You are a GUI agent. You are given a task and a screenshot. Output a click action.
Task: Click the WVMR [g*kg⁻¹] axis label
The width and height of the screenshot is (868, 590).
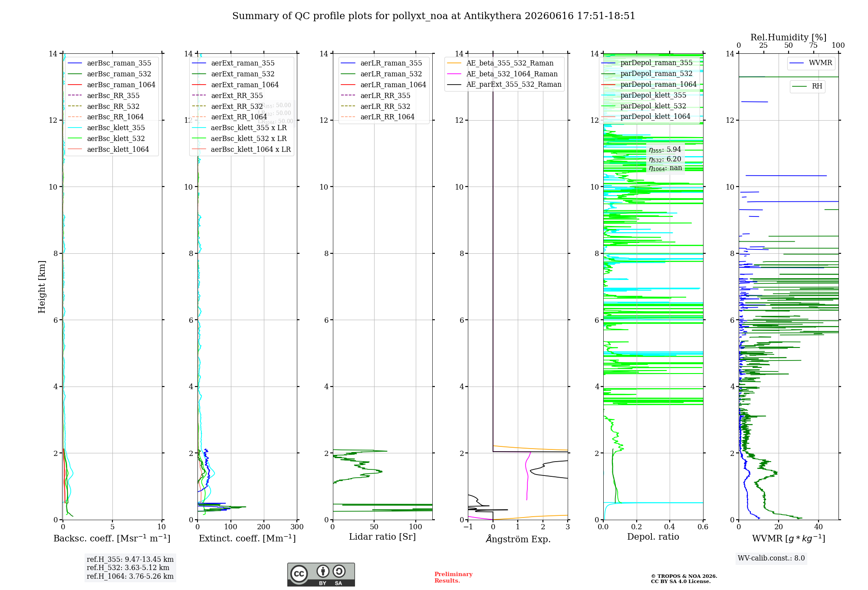click(789, 539)
